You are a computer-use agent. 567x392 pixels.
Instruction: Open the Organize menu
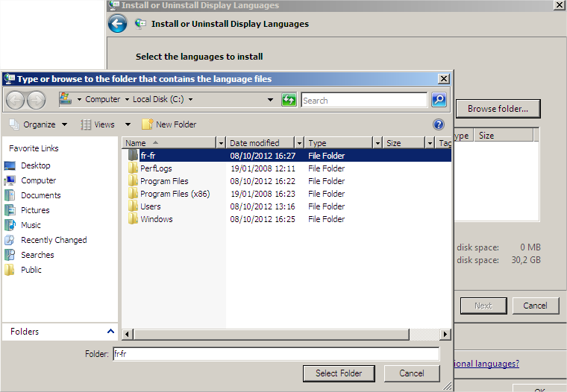point(39,124)
